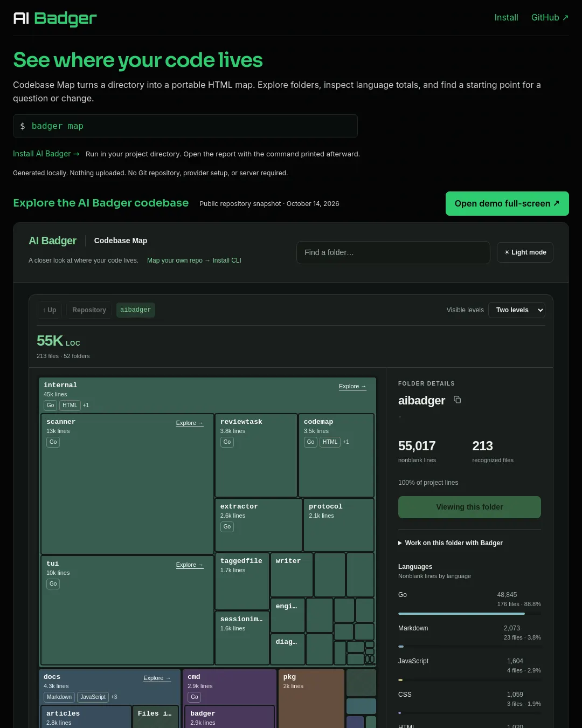Screen dimensions: 582x728
Task: Click the Markdown tag in docs tile
Action: click(x=59, y=697)
